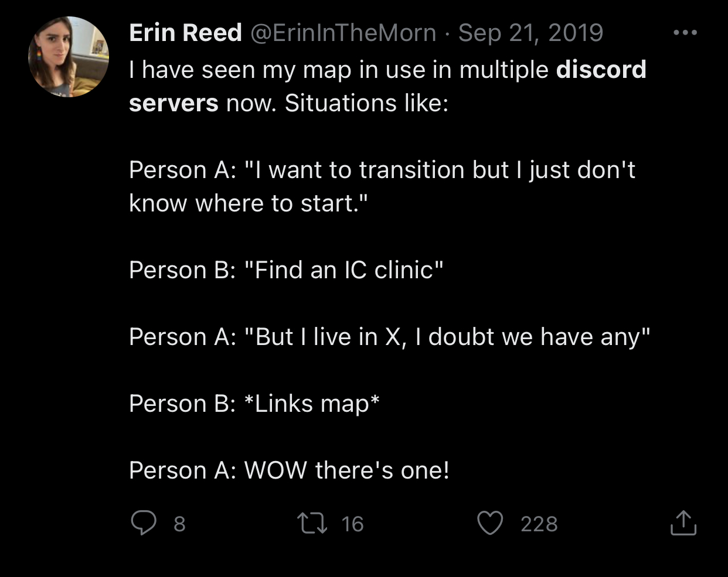Click the reply speech bubble icon
The height and width of the screenshot is (577, 728).
tap(143, 523)
